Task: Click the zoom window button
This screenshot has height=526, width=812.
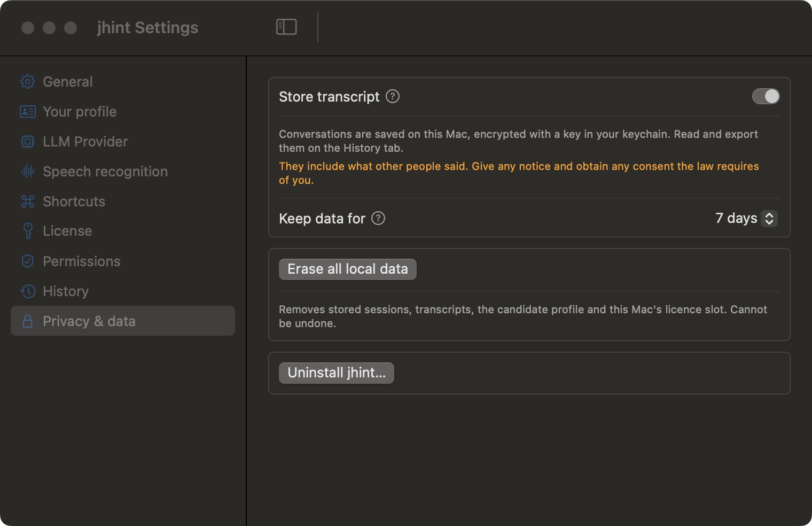Action: click(x=71, y=27)
